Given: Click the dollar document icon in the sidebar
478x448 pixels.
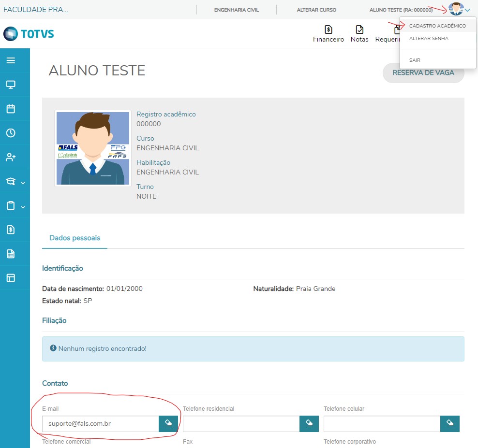Looking at the screenshot, I should tap(11, 230).
